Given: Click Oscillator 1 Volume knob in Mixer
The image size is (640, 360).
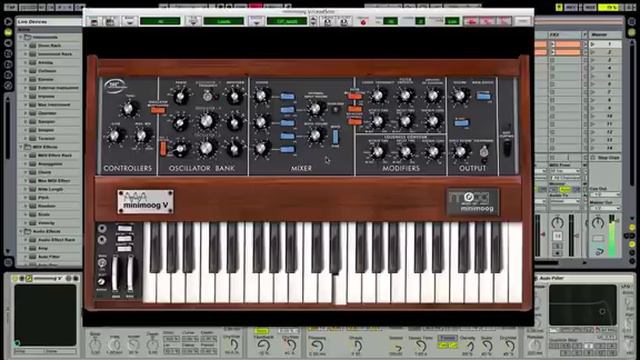Looking at the screenshot, I should click(261, 96).
